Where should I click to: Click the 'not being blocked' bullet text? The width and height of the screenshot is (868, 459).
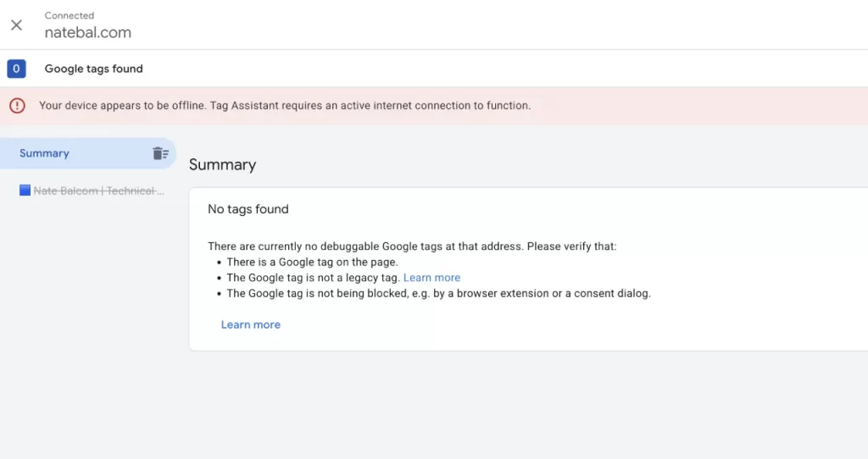pos(438,294)
